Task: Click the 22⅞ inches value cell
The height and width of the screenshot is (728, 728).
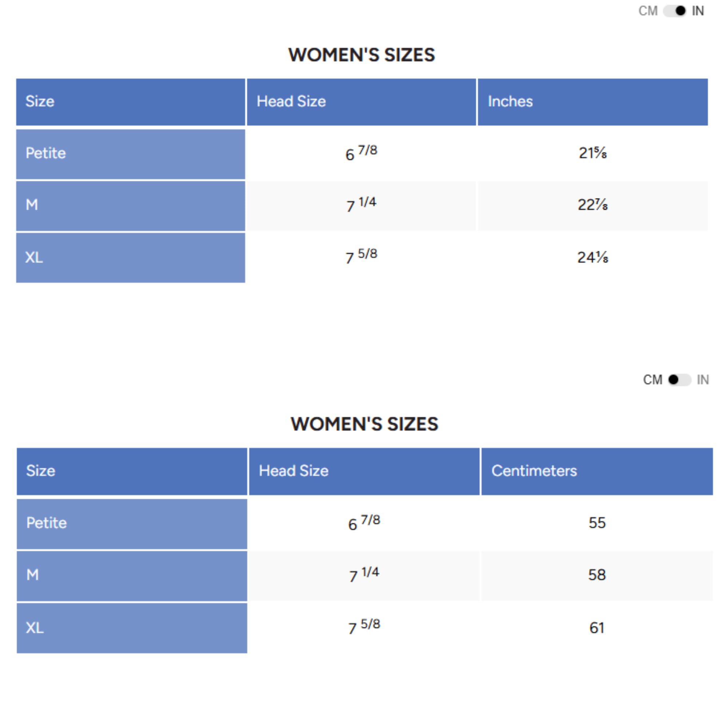Action: coord(592,205)
